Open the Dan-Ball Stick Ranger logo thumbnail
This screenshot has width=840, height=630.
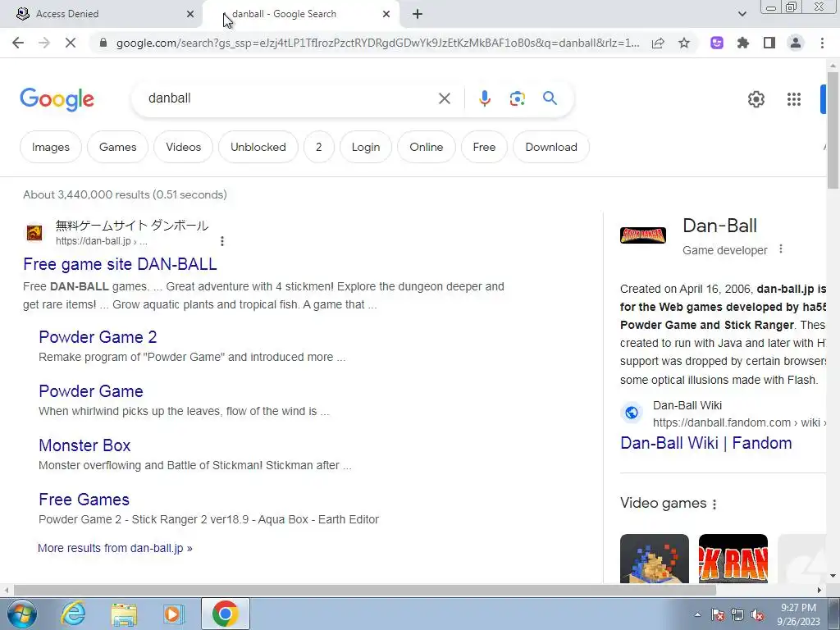(x=643, y=235)
